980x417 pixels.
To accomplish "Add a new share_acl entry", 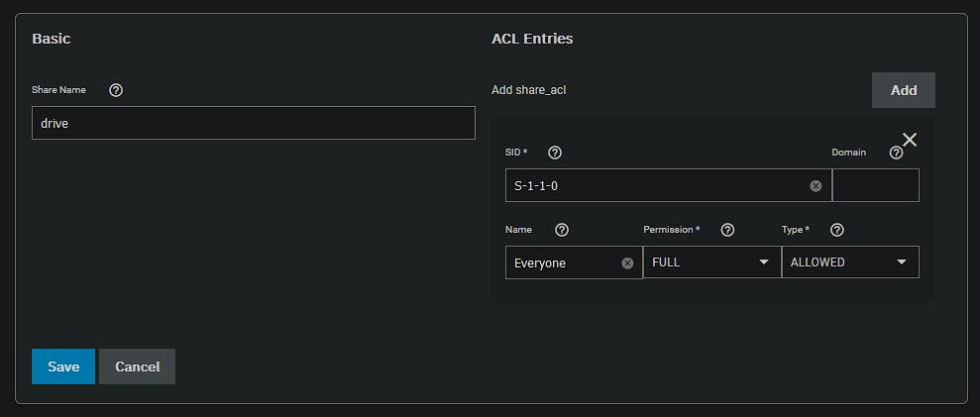I will pyautogui.click(x=903, y=90).
